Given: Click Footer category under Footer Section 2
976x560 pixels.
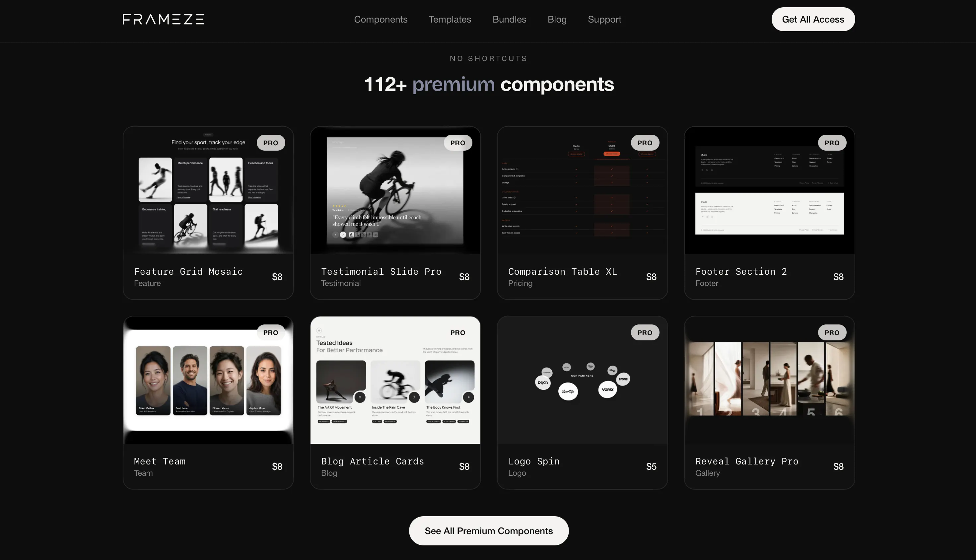Looking at the screenshot, I should click(x=707, y=283).
